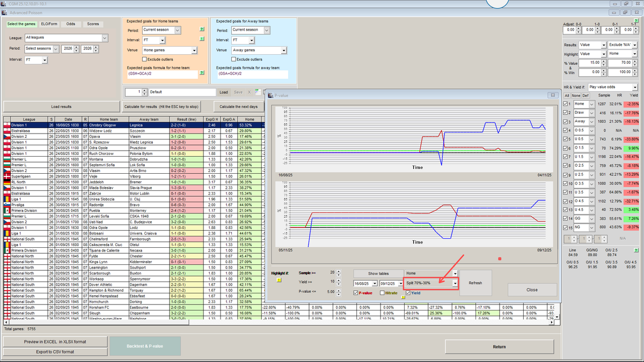Viewport: 644px width, 362px height.
Task: Open the Split 70%-30% dropdown
Action: click(x=456, y=283)
